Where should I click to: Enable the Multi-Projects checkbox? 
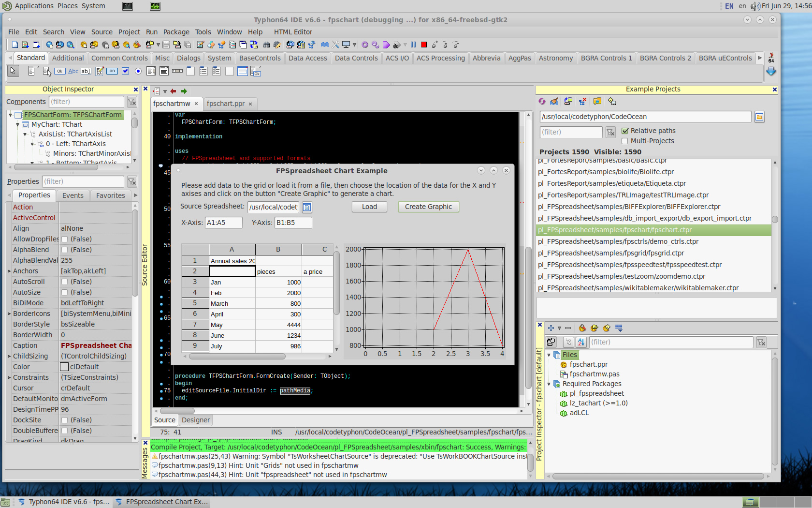click(625, 141)
